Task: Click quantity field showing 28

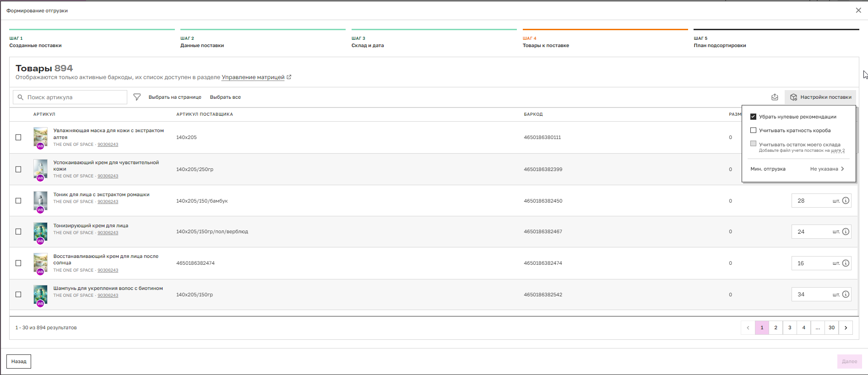Action: 821,200
